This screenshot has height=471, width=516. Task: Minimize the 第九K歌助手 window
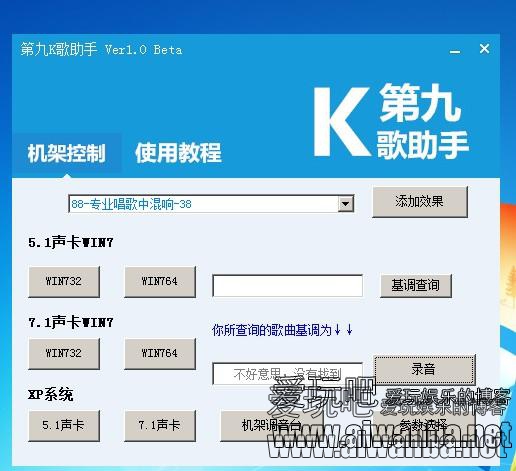[x=455, y=51]
